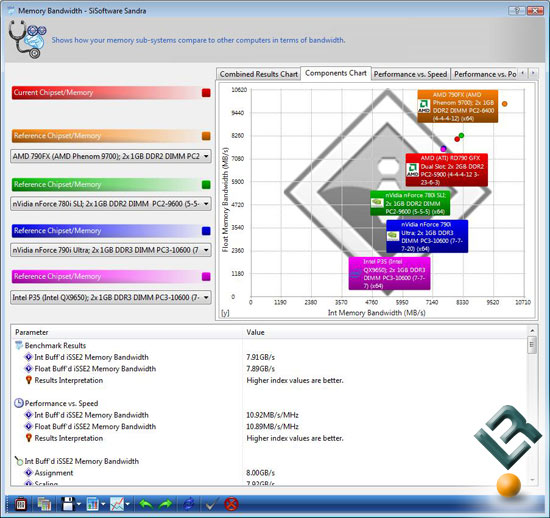Click the Current Chipset/Memory red header bar
The height and width of the screenshot is (518, 550).
[x=111, y=93]
